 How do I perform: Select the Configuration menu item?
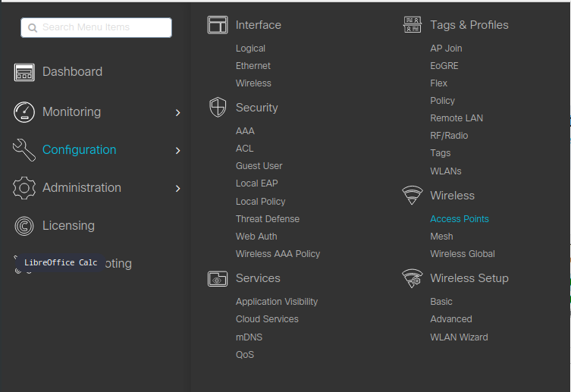[80, 149]
